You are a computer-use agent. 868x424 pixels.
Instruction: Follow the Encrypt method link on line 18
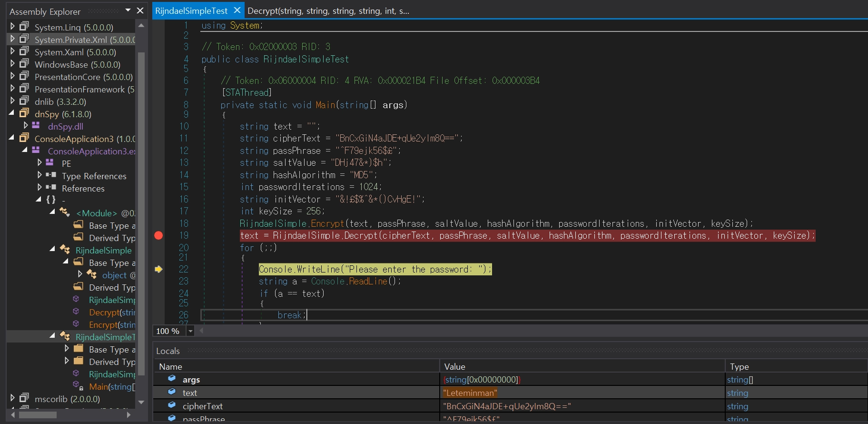[x=327, y=223]
